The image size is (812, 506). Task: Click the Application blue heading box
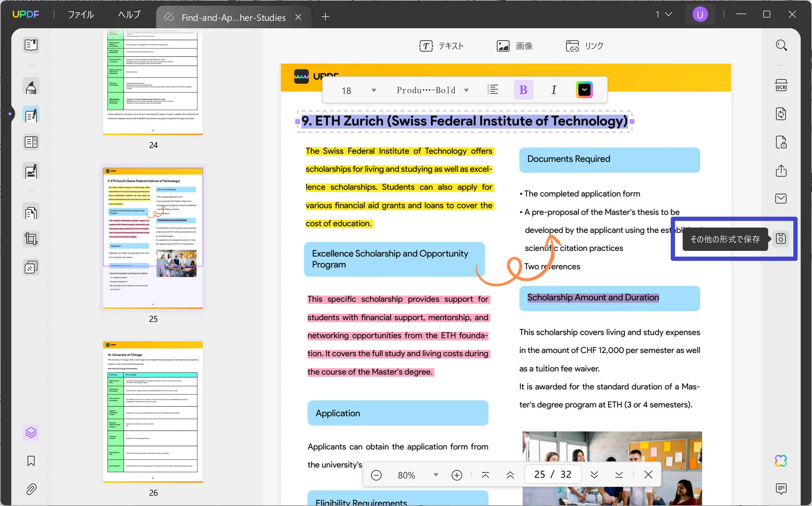pyautogui.click(x=398, y=413)
